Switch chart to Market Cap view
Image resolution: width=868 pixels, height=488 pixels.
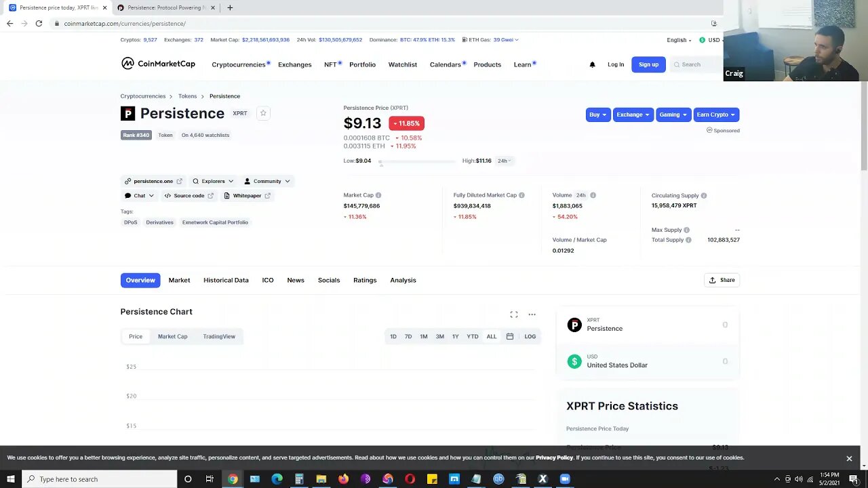click(172, 336)
